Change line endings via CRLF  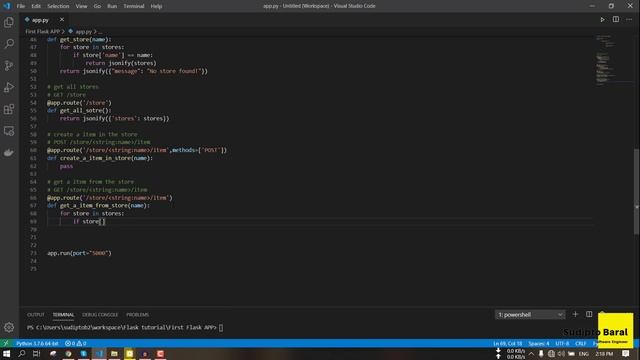tap(580, 343)
